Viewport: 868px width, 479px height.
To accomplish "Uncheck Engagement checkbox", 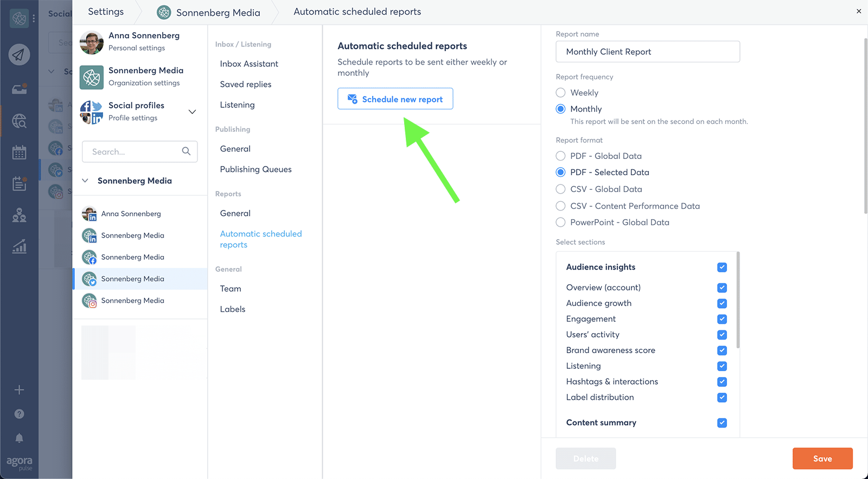I will pyautogui.click(x=722, y=319).
